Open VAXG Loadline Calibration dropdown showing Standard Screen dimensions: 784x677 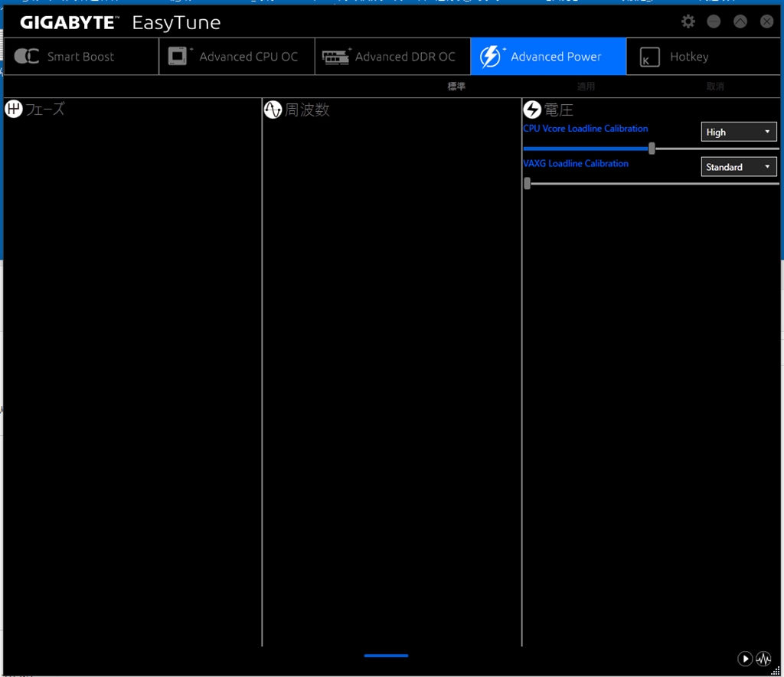click(739, 167)
